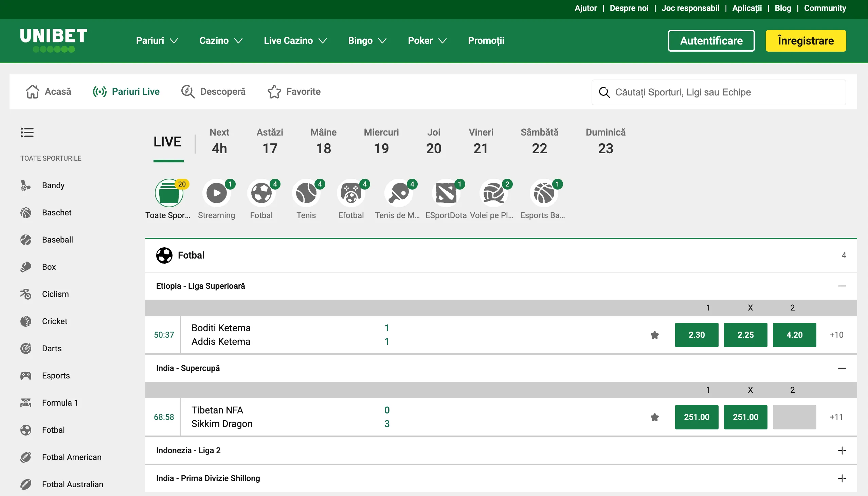868x496 pixels.
Task: Open the hamburger list icon above Toate Sporturile
Action: coord(27,132)
